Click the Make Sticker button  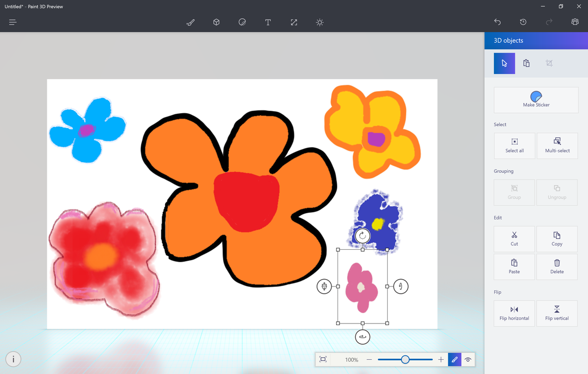pos(536,100)
